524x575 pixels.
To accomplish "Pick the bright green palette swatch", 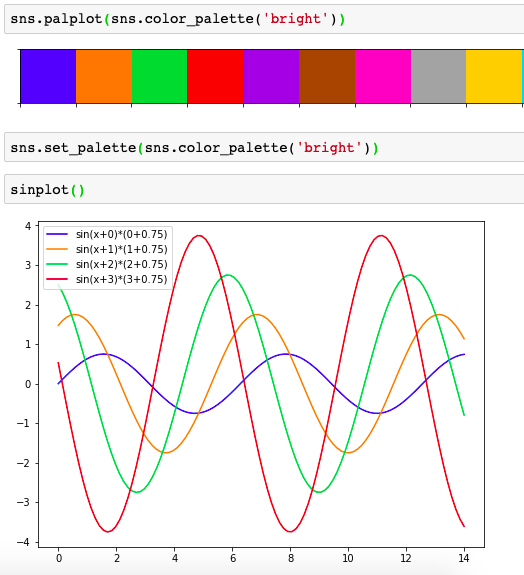I will 160,76.
